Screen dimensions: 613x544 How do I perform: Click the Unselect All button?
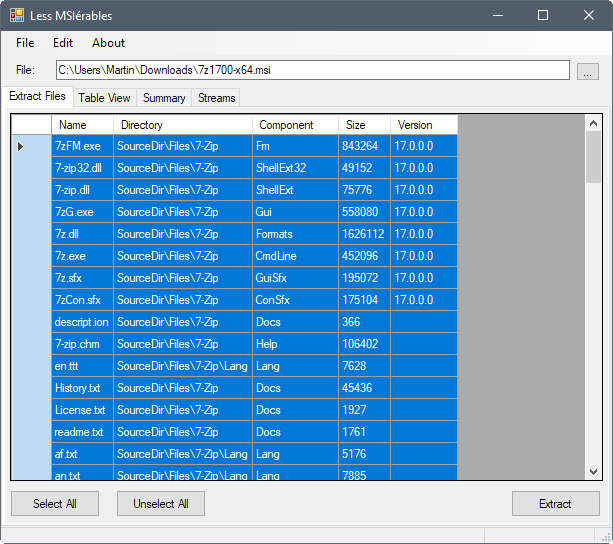pyautogui.click(x=161, y=504)
